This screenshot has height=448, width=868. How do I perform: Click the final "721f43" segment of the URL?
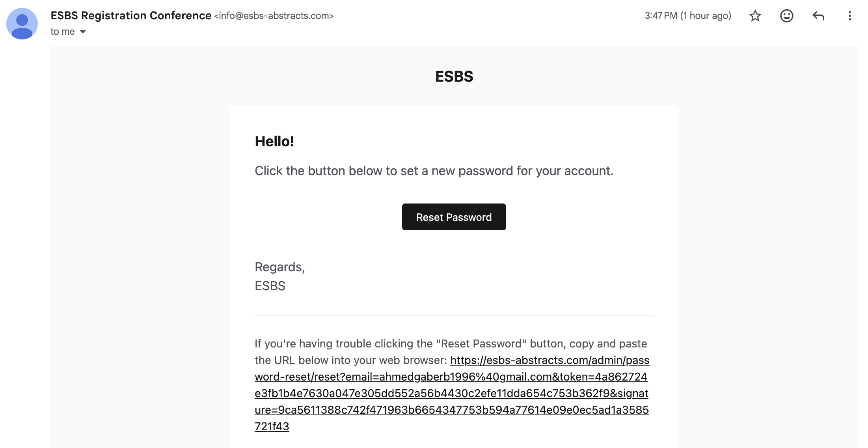(x=272, y=426)
